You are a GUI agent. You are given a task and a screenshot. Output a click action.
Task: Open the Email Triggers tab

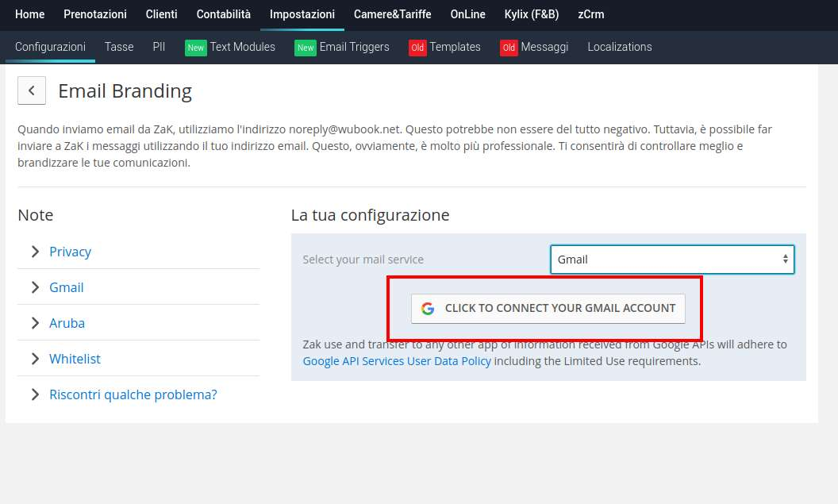[x=342, y=47]
